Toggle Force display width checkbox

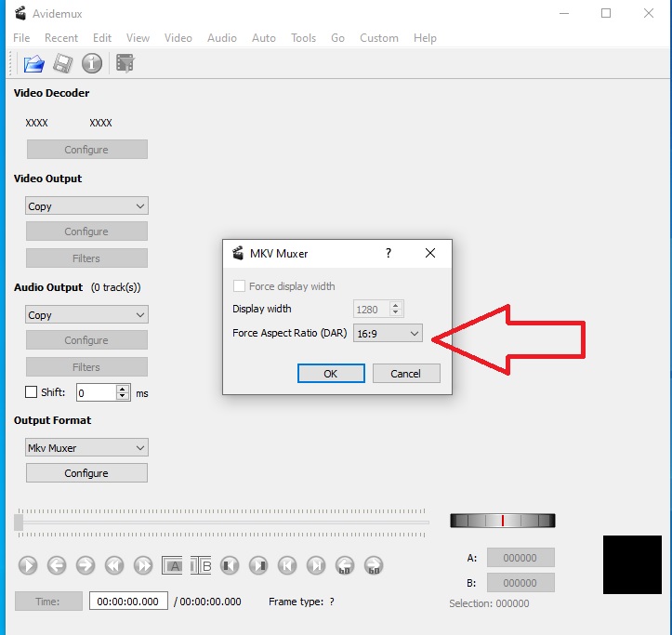click(239, 286)
